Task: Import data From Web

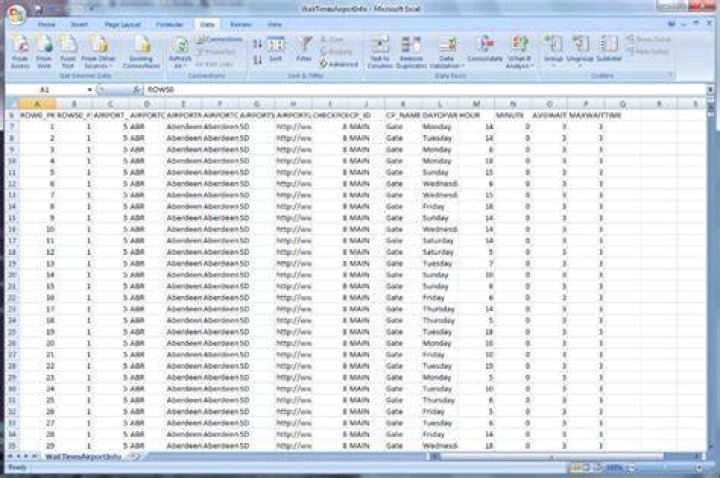Action: (44, 52)
